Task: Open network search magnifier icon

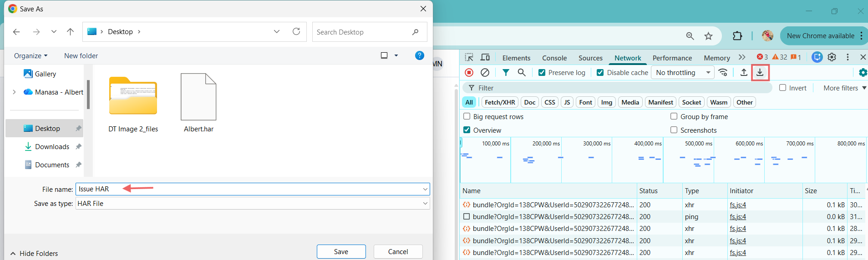Action: tap(522, 73)
